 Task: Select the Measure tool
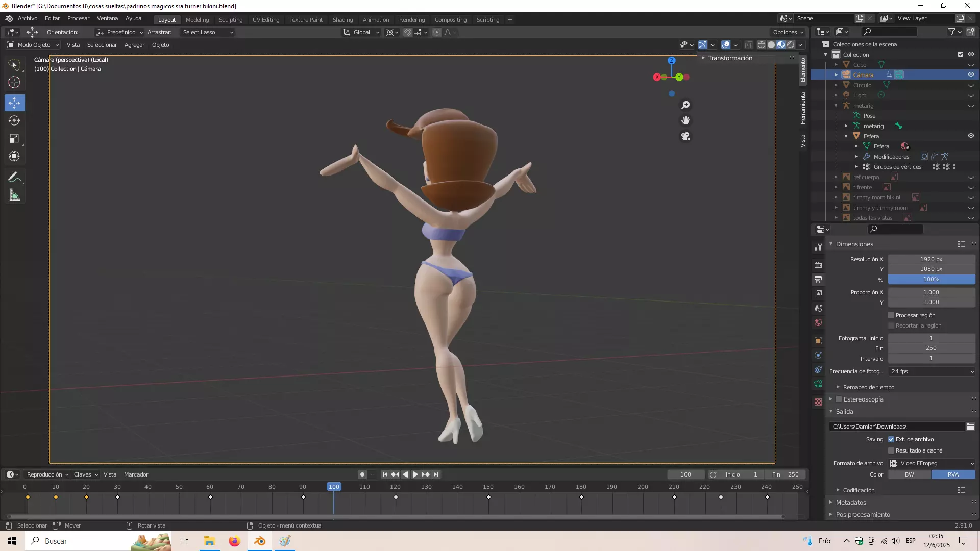(14, 195)
